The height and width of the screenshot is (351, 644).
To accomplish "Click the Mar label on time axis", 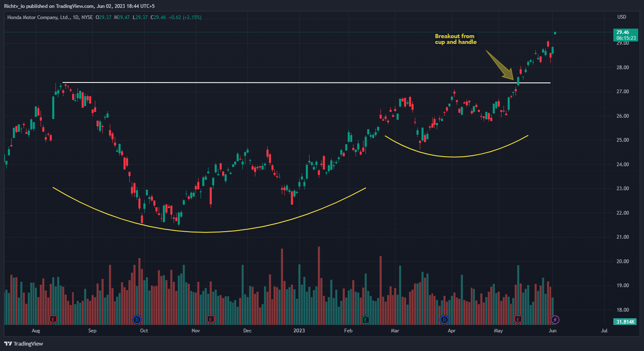I will (395, 331).
